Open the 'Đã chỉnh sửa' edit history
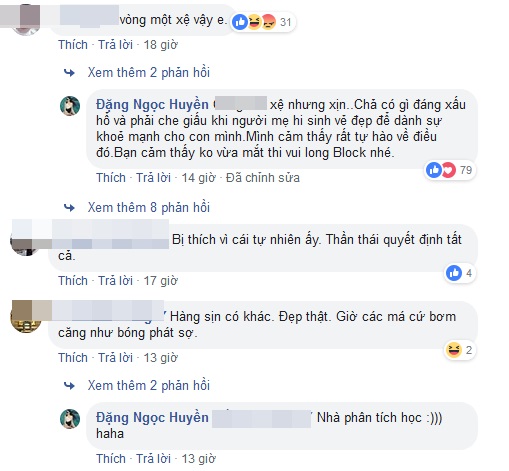Screen dimensions: 509x471 tap(263, 178)
